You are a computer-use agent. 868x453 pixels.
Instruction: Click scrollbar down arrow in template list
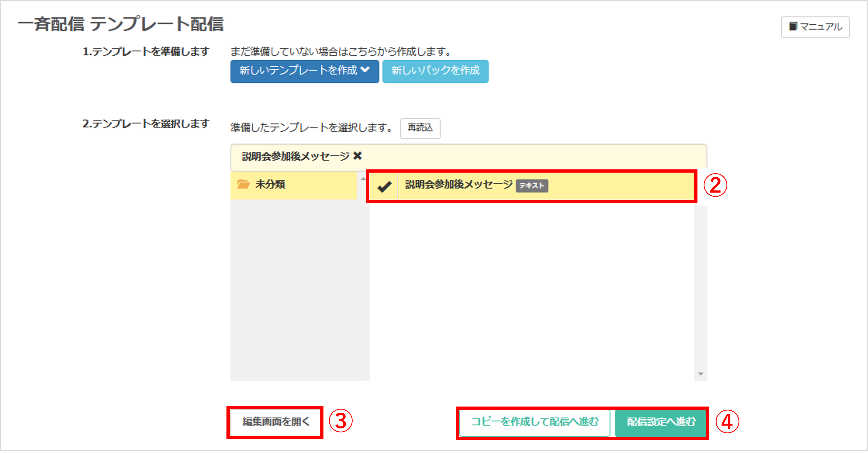click(x=700, y=374)
